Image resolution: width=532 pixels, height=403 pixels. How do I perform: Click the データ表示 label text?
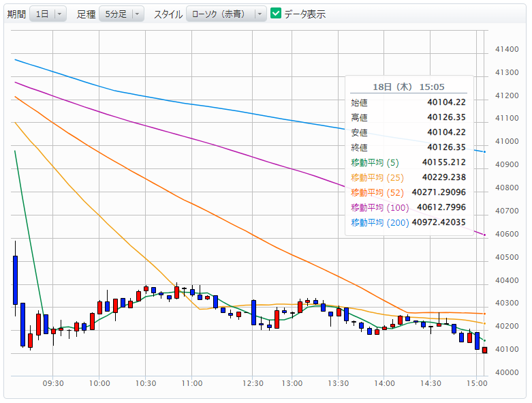304,14
